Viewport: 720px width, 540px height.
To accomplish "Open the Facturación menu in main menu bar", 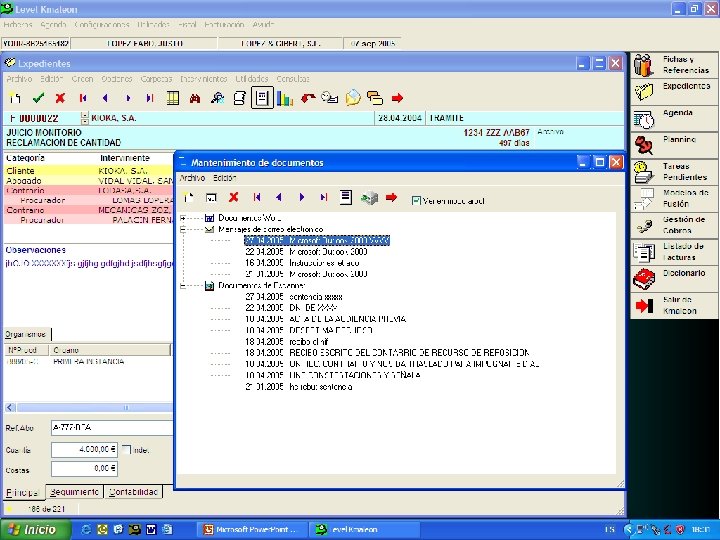I will (224, 25).
